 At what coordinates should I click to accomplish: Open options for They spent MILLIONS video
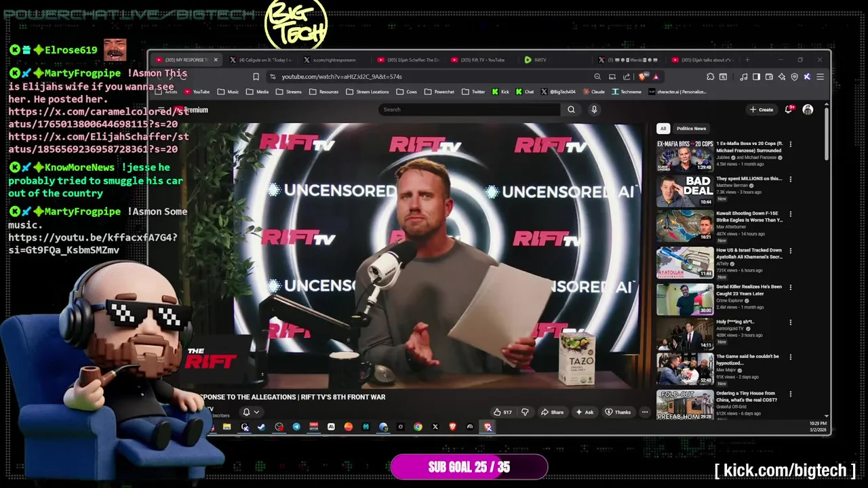(x=790, y=179)
